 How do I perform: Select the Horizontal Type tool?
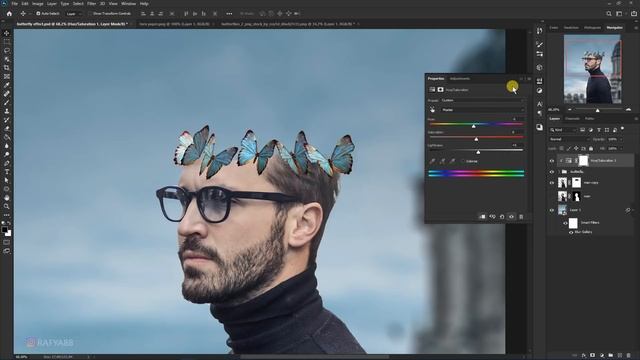tap(7, 171)
